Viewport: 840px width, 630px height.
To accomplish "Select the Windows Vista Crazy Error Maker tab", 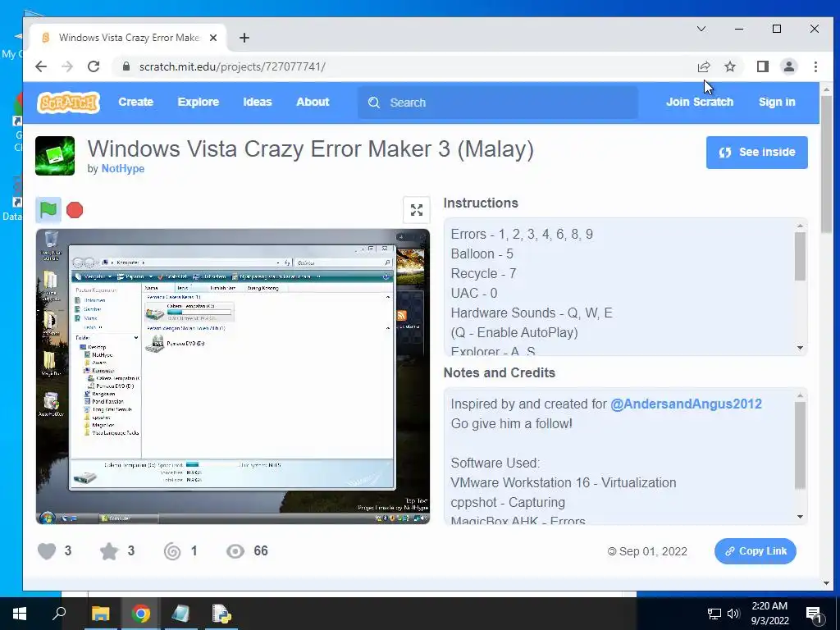I will (129, 38).
